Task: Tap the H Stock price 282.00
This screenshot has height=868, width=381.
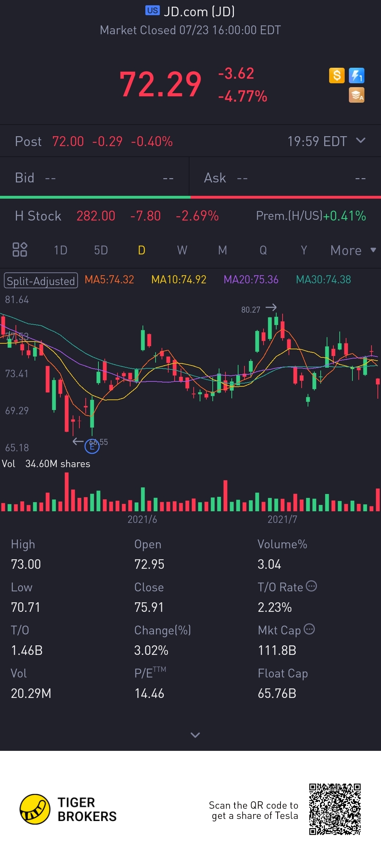Action: (96, 216)
